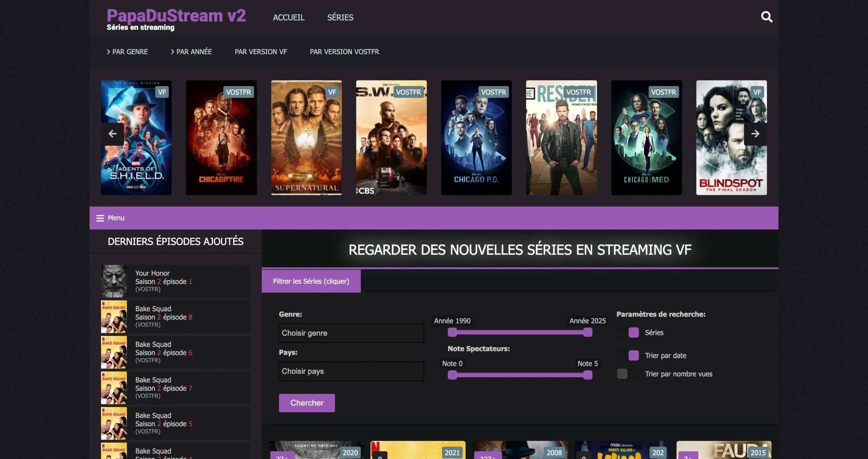This screenshot has width=868, height=459.
Task: Click Bake Squad épisode 8 thumbnail
Action: point(114,317)
